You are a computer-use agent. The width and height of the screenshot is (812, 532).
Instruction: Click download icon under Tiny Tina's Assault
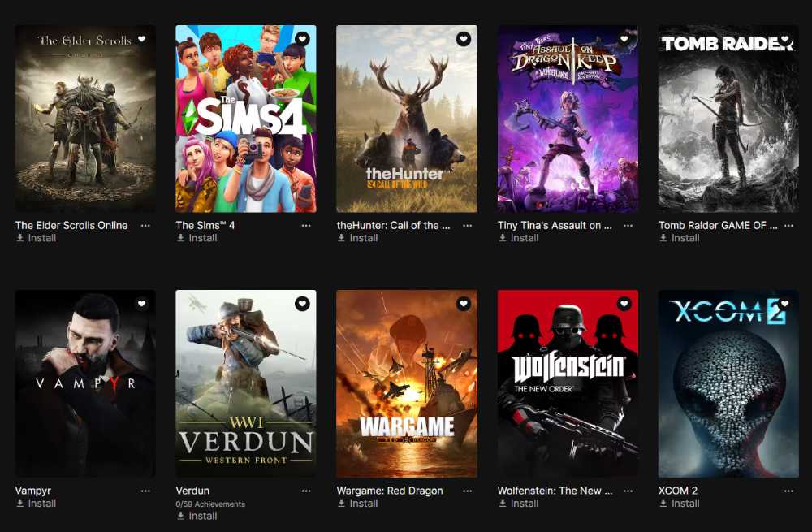pyautogui.click(x=503, y=238)
